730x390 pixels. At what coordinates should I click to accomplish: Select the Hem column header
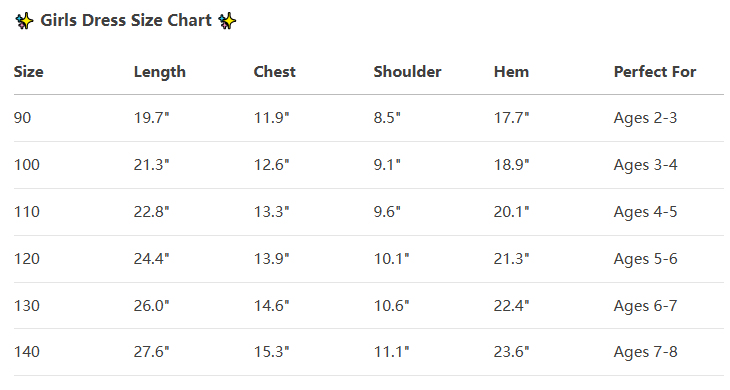(511, 72)
